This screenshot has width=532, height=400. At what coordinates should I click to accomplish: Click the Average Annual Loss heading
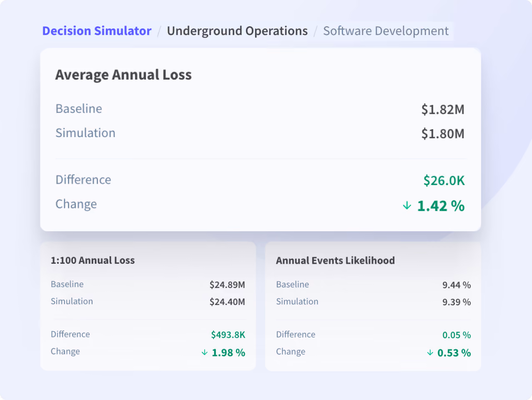click(x=123, y=75)
